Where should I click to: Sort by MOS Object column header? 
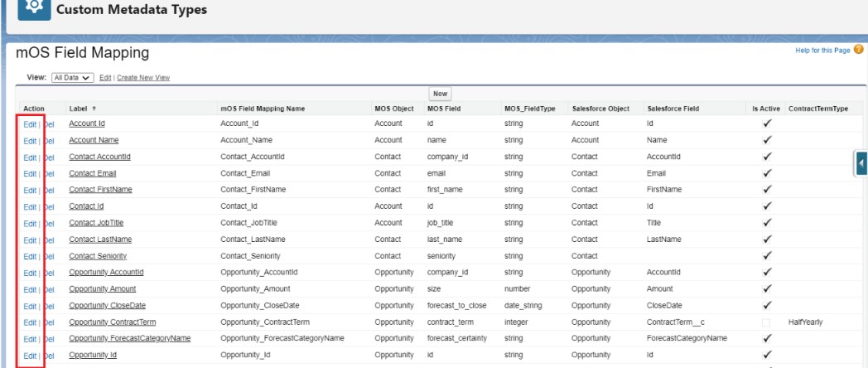[394, 109]
